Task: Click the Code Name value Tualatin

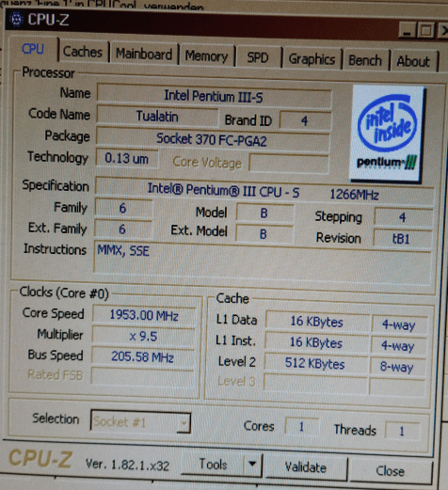Action: click(157, 117)
